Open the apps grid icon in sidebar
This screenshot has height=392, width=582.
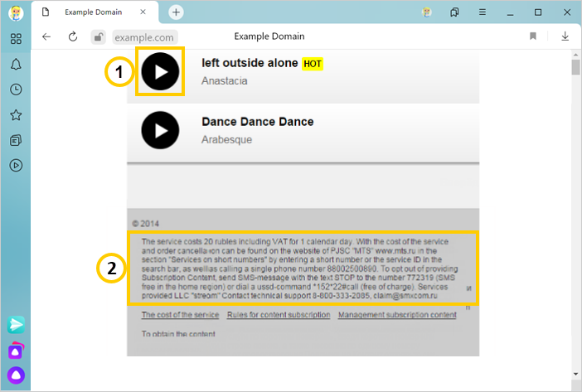click(x=16, y=39)
